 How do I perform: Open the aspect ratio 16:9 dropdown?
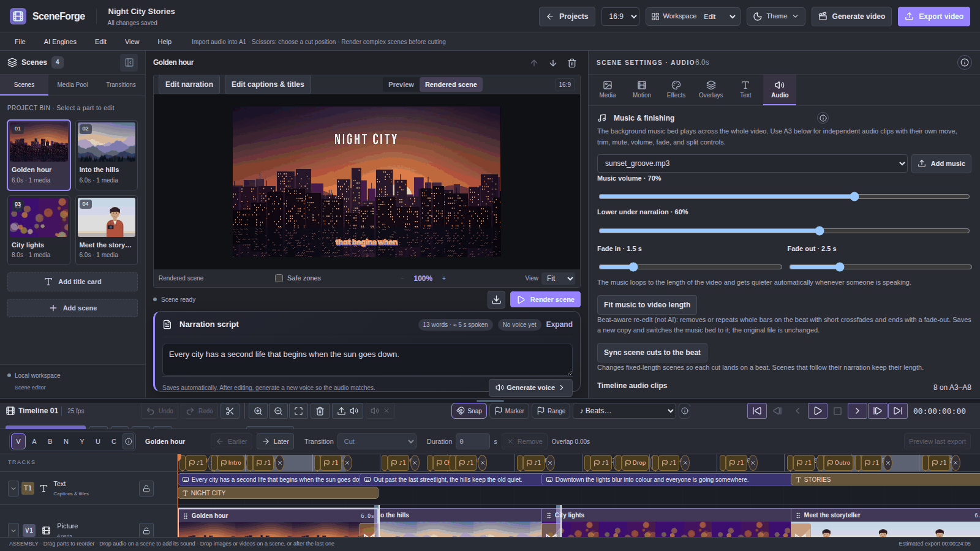click(620, 17)
